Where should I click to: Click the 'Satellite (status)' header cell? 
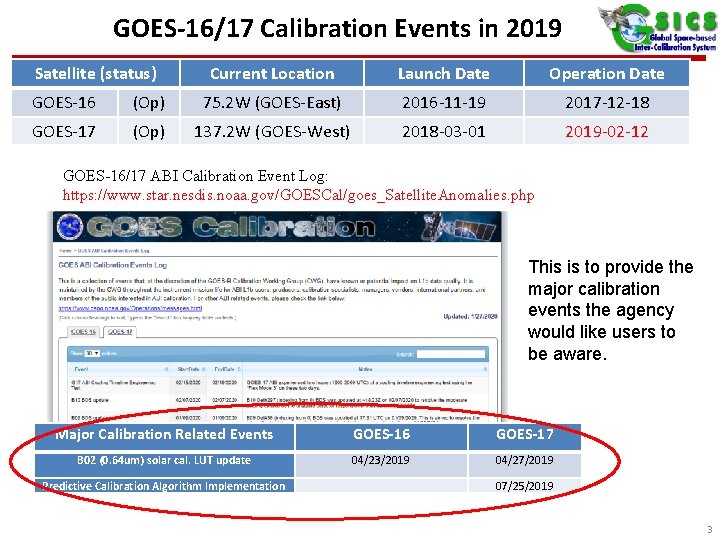pyautogui.click(x=96, y=73)
